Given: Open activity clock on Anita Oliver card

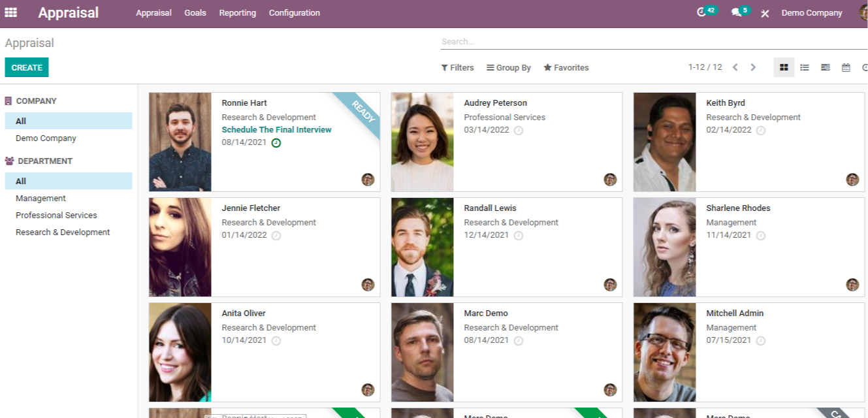Looking at the screenshot, I should click(x=276, y=341).
